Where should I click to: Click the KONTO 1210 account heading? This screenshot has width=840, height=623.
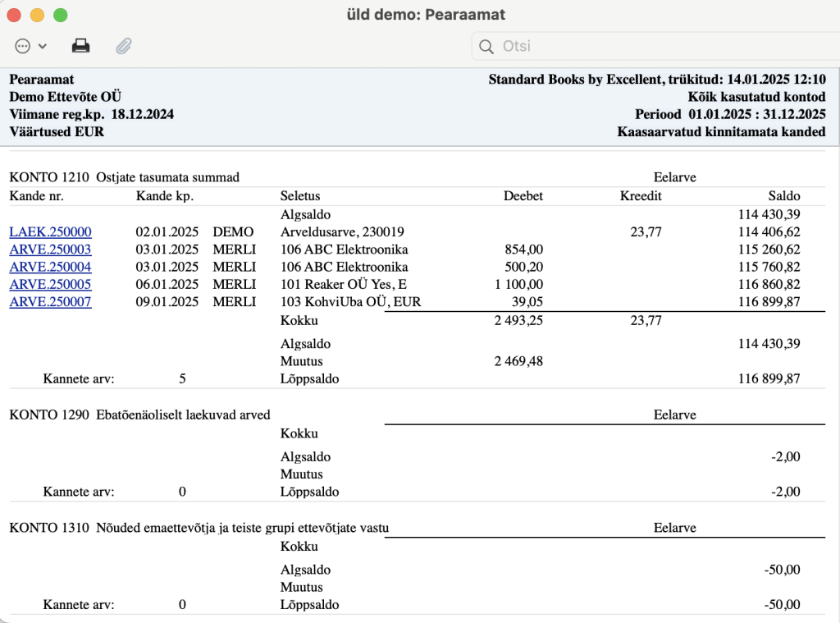(x=125, y=177)
